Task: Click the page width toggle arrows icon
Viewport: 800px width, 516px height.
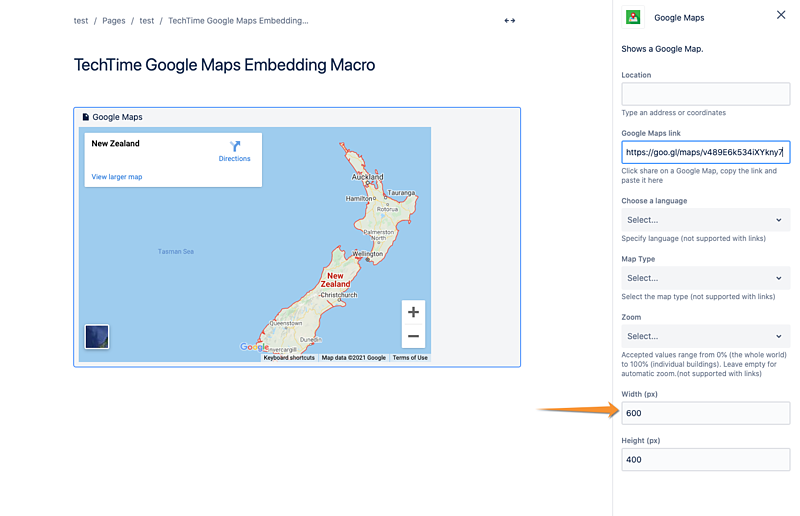Action: point(509,21)
